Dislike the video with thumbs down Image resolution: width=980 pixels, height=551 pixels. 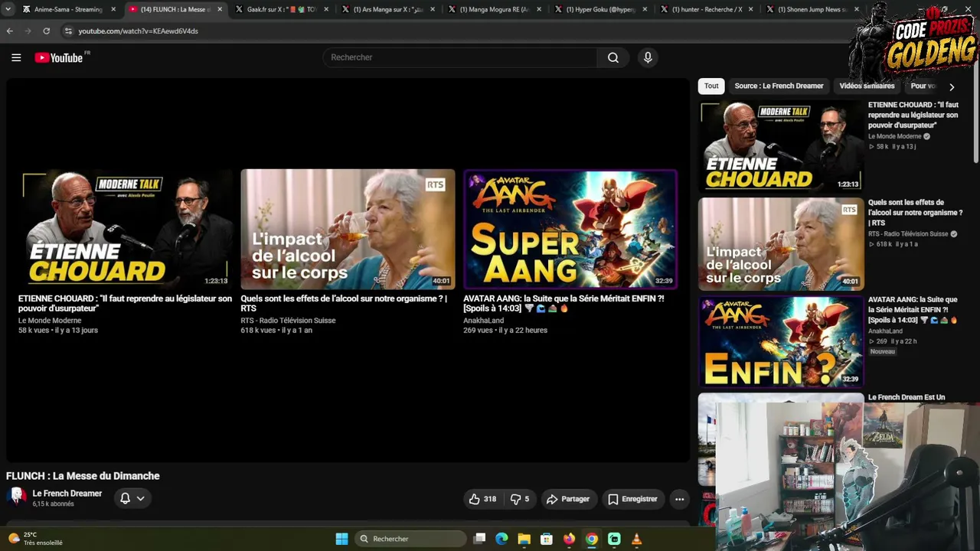[x=520, y=499]
